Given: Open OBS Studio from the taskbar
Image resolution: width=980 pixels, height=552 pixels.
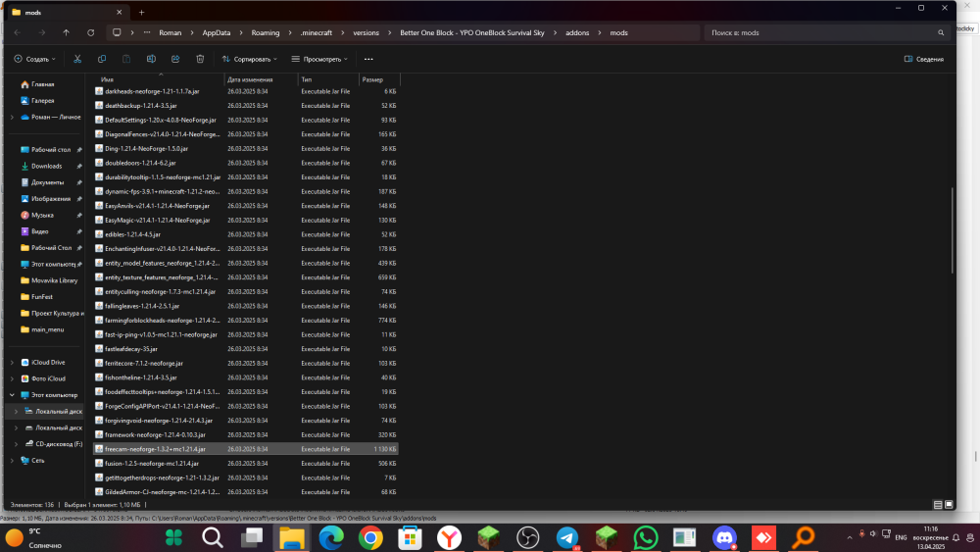Looking at the screenshot, I should click(x=528, y=537).
